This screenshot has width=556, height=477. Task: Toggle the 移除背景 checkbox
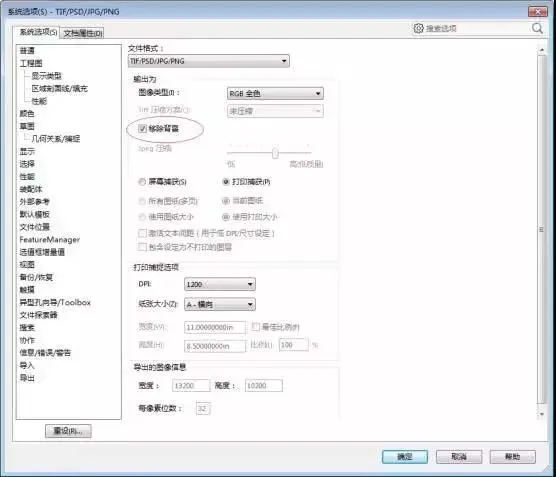pyautogui.click(x=143, y=128)
